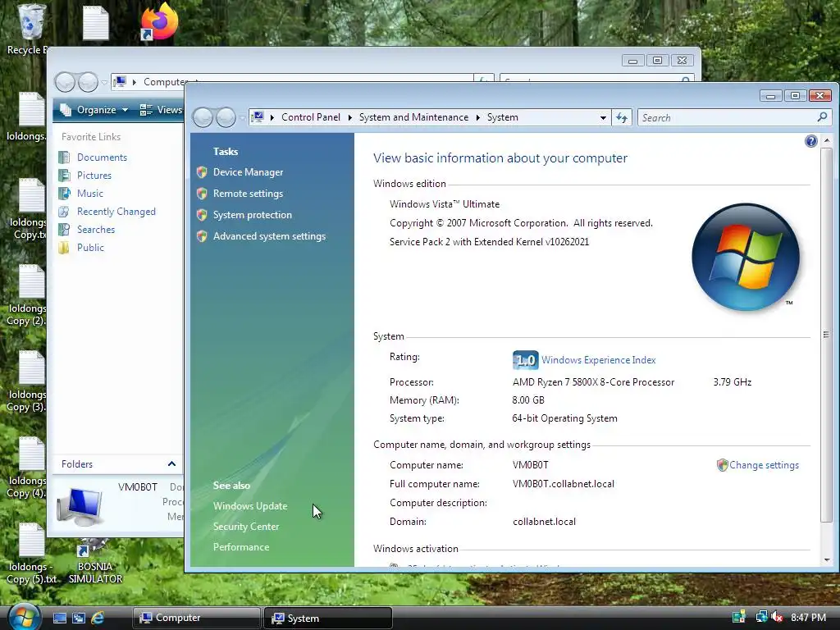
Task: Click the Device Manager shield icon
Action: 202,172
